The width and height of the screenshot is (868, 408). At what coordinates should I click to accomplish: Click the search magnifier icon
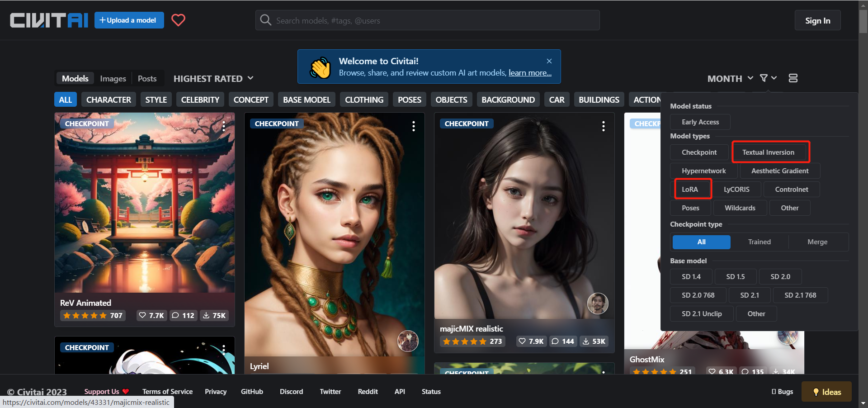pyautogui.click(x=266, y=20)
